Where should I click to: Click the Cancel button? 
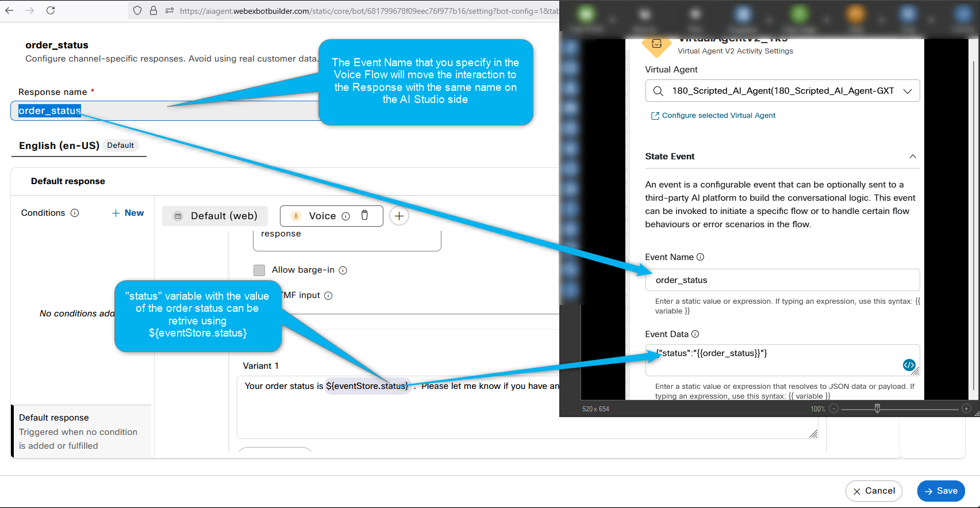click(874, 491)
